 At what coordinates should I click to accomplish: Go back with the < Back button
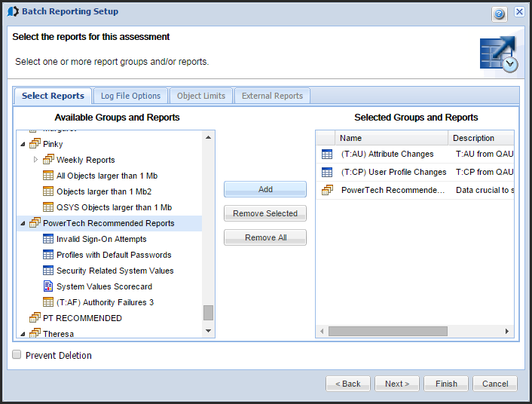click(x=348, y=384)
